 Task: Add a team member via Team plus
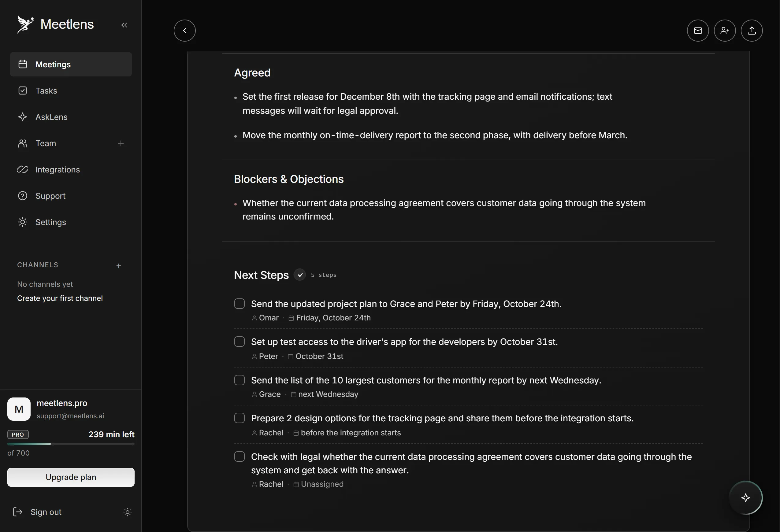click(121, 144)
